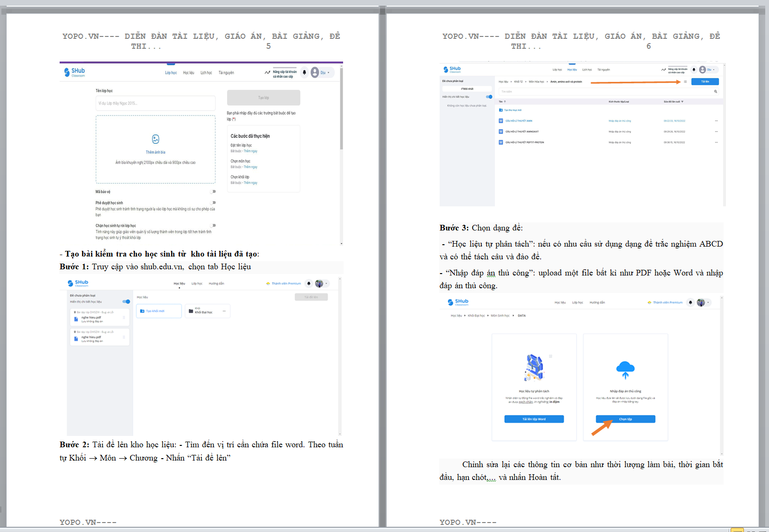769x532 pixels.
Task: Click the 'Tải lên tệp Word' button
Action: point(534,419)
